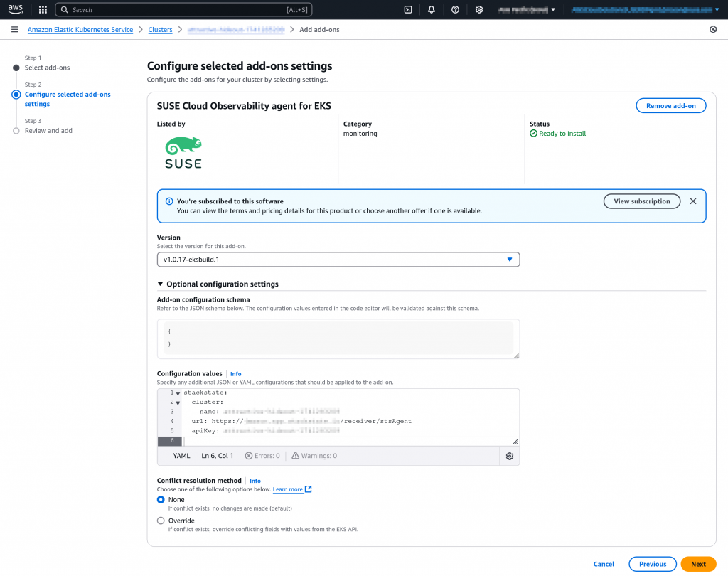The image size is (728, 576).
Task: Fold the stackstate YAML line
Action: (x=178, y=393)
